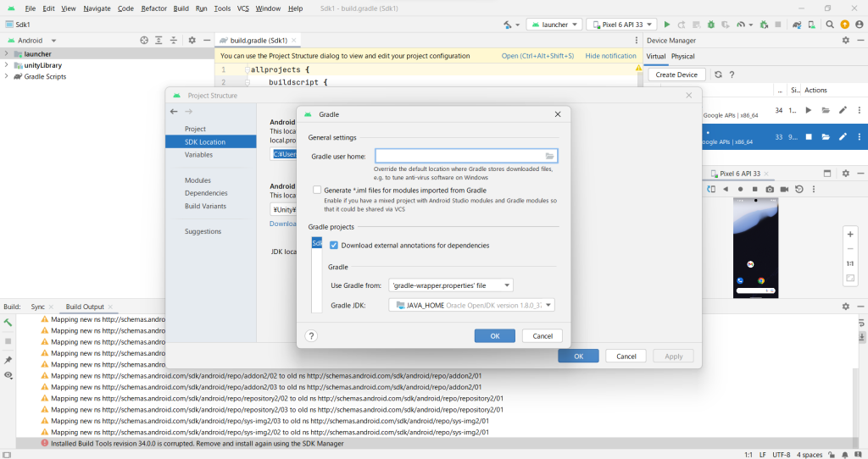Click emulator screenshot camera icon
The image size is (868, 459).
(770, 189)
